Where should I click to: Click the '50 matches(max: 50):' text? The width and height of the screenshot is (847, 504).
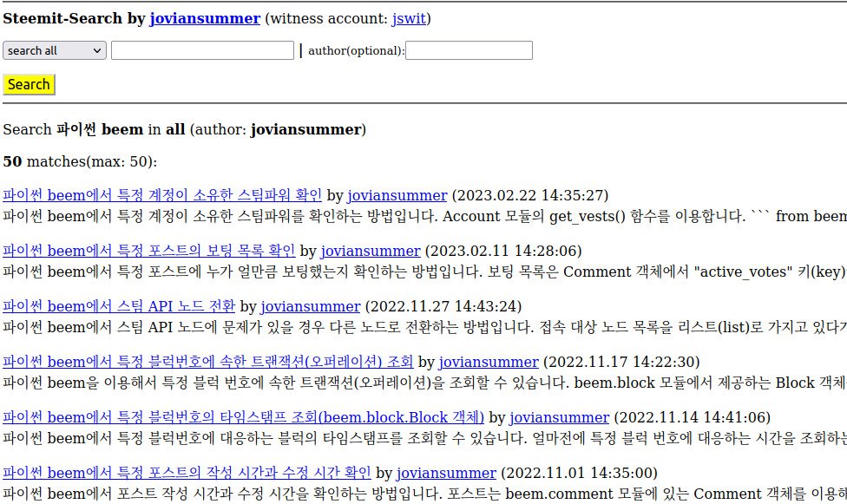[x=80, y=161]
